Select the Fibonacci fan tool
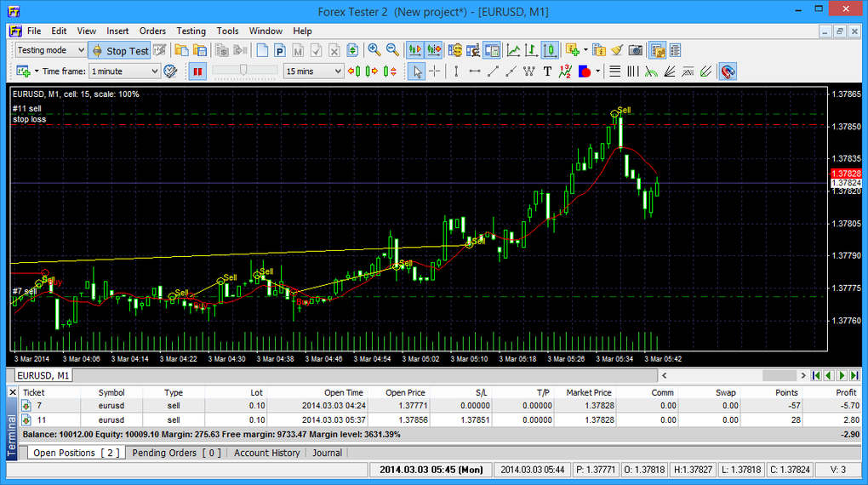This screenshot has height=485, width=868. (669, 71)
